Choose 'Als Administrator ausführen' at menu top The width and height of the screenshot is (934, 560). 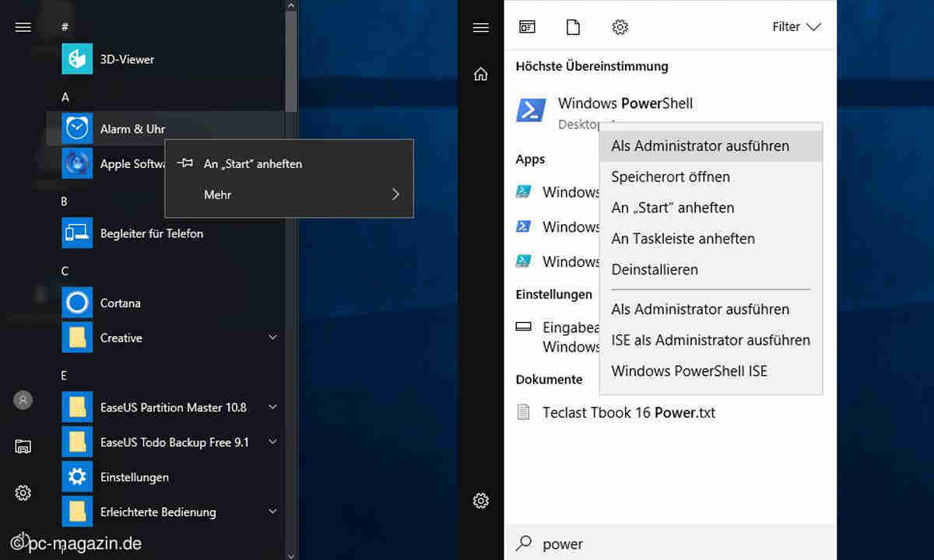700,146
